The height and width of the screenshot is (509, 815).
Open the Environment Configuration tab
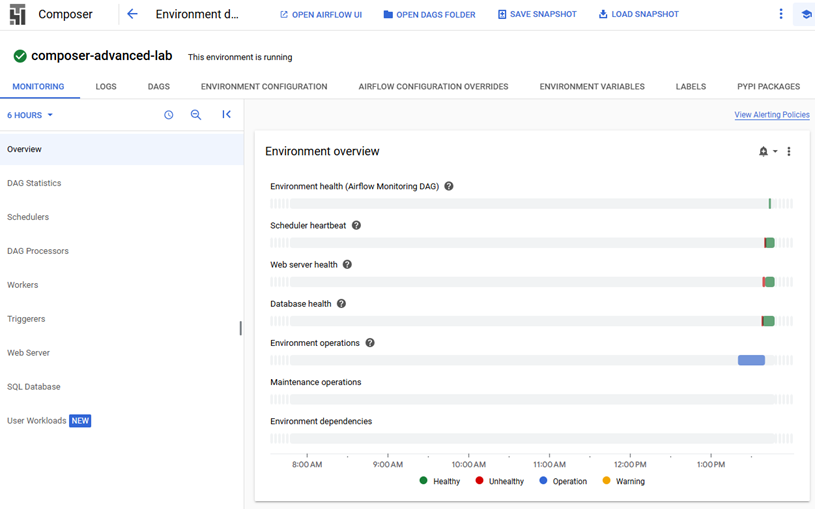tap(264, 86)
